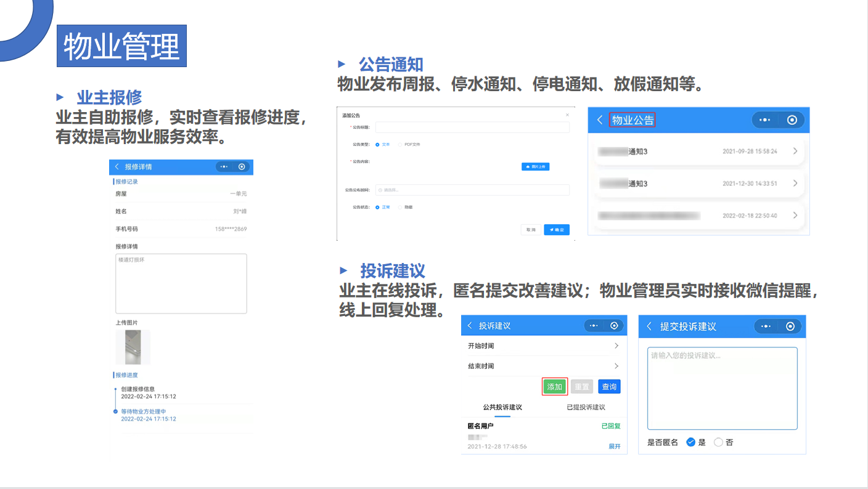Click the 物业公告 page title
The image size is (868, 489).
click(633, 120)
